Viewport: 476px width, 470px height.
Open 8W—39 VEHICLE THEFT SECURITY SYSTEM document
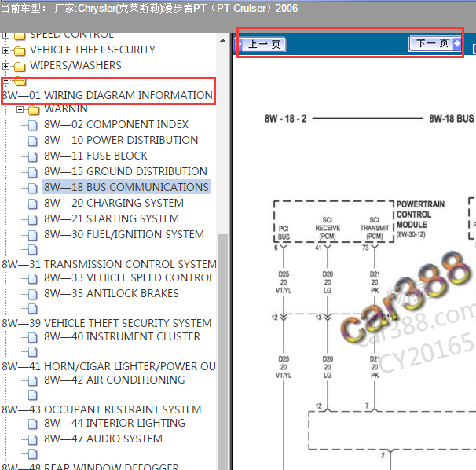[107, 323]
